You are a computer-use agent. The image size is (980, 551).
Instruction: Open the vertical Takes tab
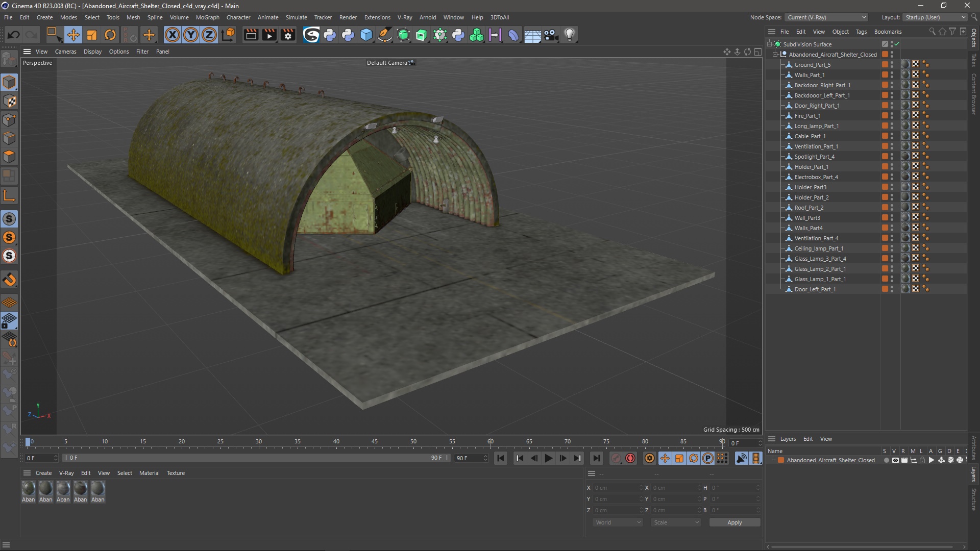974,60
